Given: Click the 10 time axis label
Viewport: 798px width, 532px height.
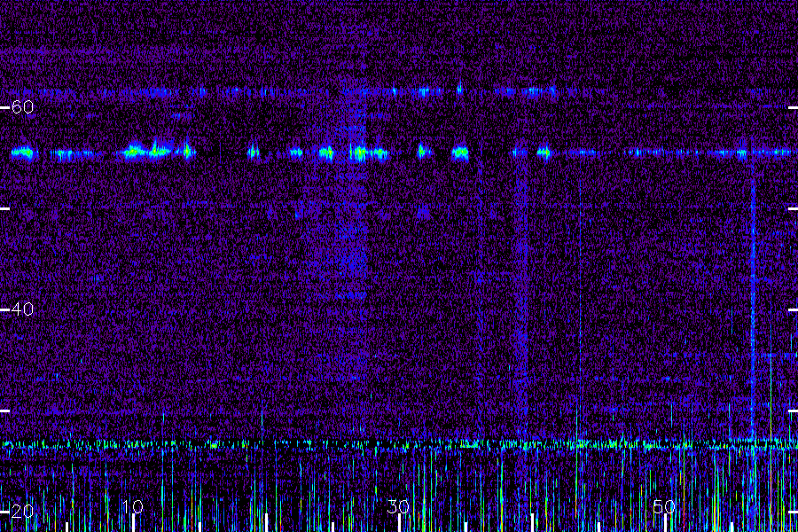Looking at the screenshot, I should click(133, 506).
